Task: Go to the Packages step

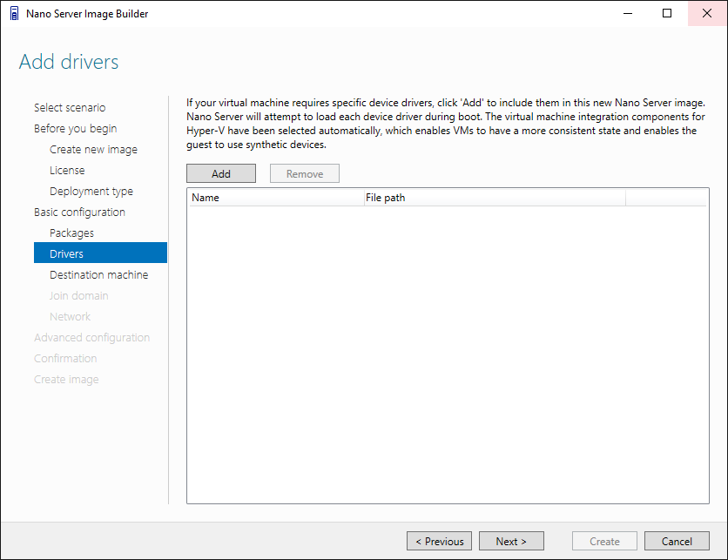Action: (x=71, y=233)
